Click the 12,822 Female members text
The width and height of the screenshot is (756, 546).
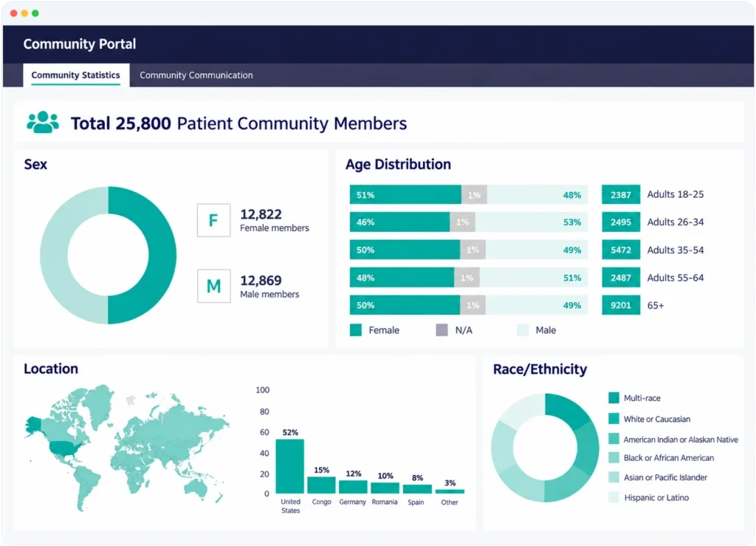pyautogui.click(x=275, y=220)
